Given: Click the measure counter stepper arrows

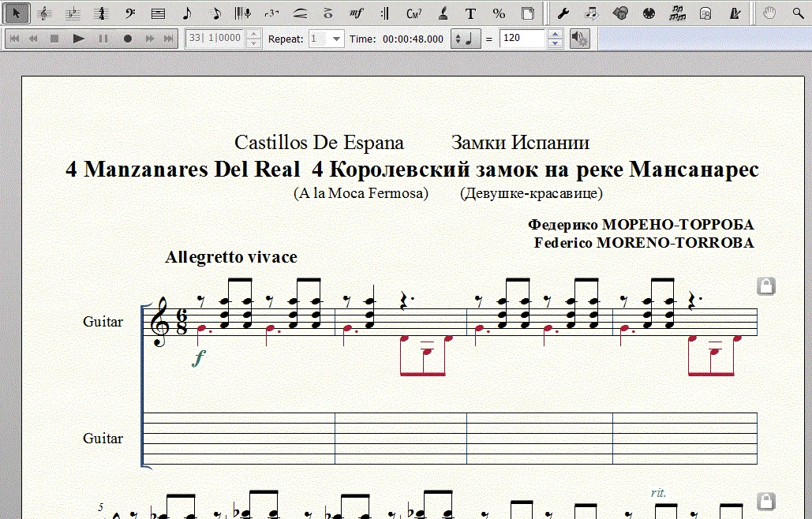Looking at the screenshot, I should point(253,39).
